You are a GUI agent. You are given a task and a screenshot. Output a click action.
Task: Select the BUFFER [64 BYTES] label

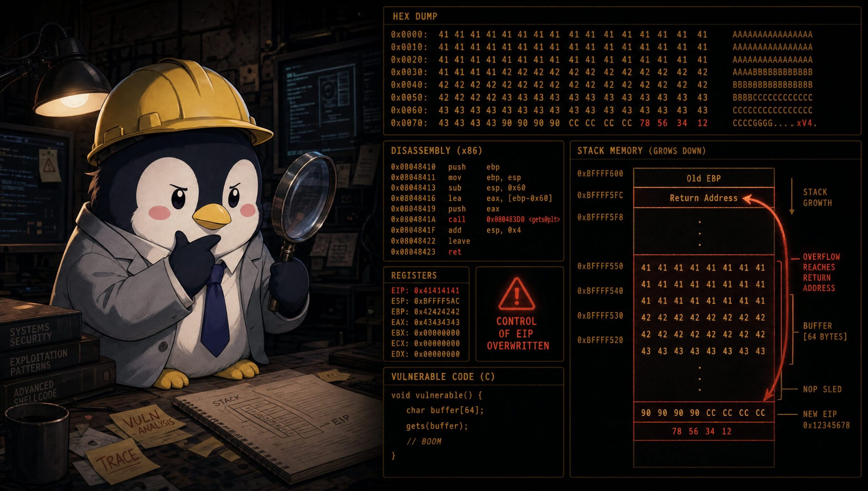point(825,331)
